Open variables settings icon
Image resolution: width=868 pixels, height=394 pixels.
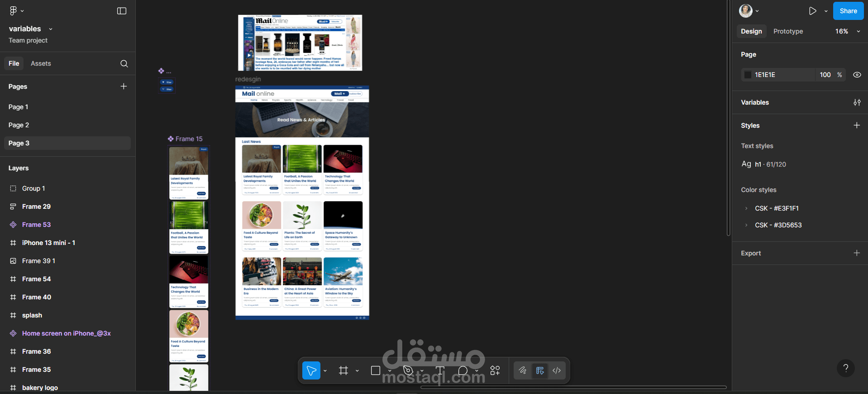point(857,102)
